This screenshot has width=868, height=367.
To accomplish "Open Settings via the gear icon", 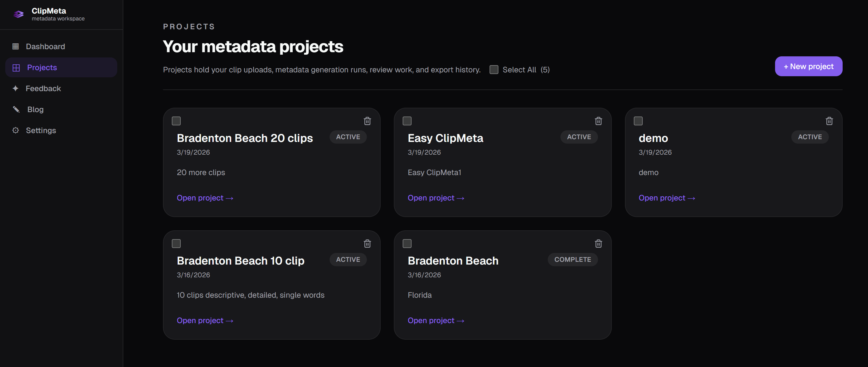I will pyautogui.click(x=15, y=130).
